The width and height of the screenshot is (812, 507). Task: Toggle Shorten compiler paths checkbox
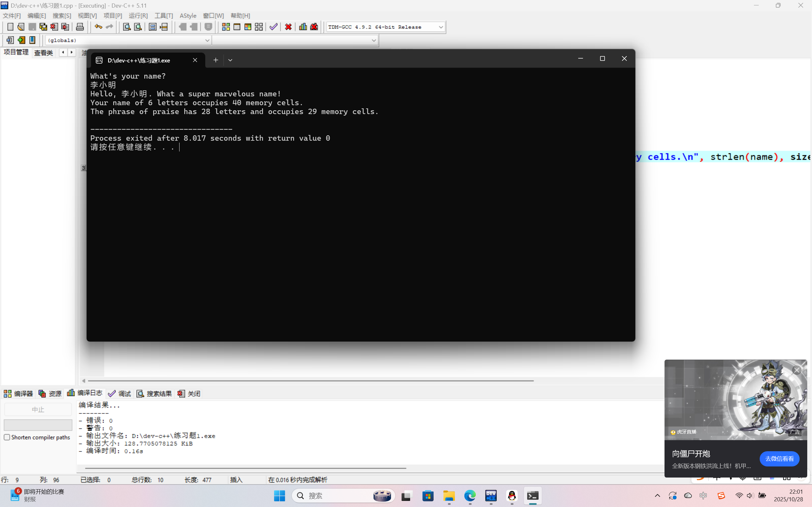[x=7, y=437]
